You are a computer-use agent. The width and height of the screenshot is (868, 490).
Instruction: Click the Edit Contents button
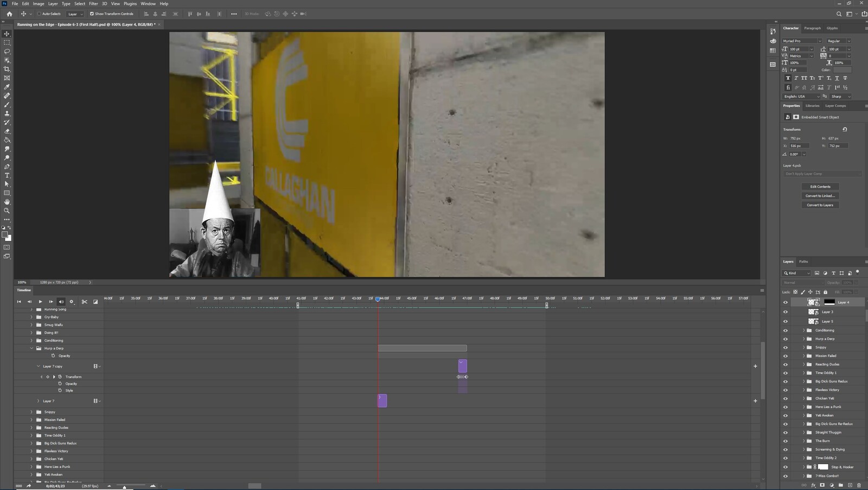tap(820, 187)
